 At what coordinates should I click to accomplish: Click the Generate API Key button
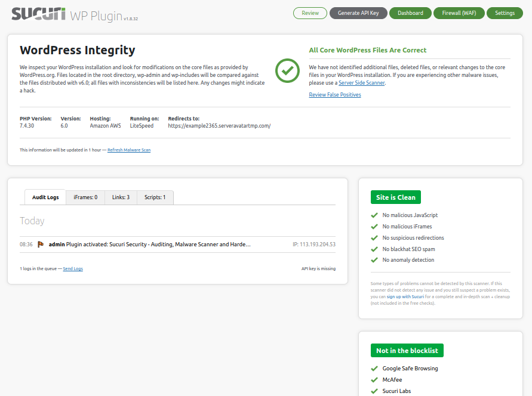pos(358,13)
